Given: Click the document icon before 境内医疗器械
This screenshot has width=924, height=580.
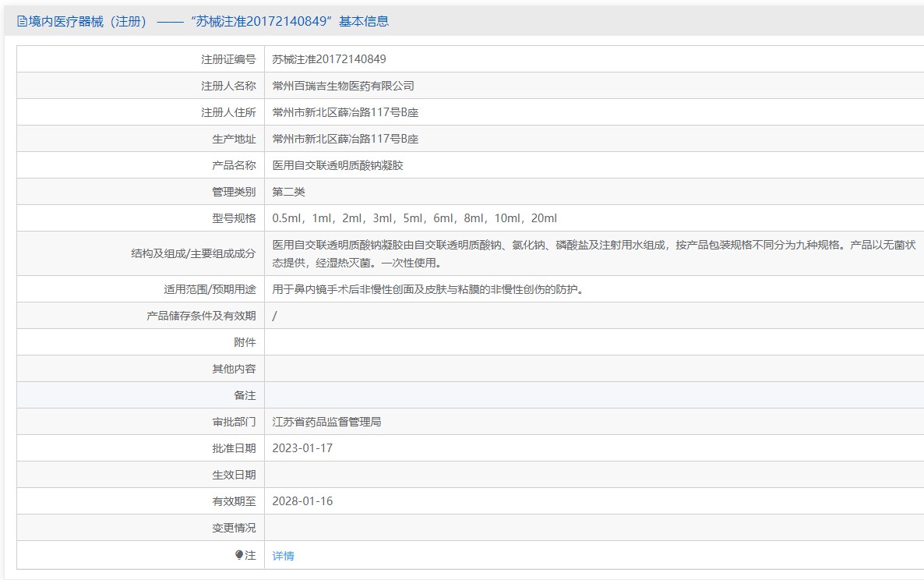Looking at the screenshot, I should tap(22, 22).
